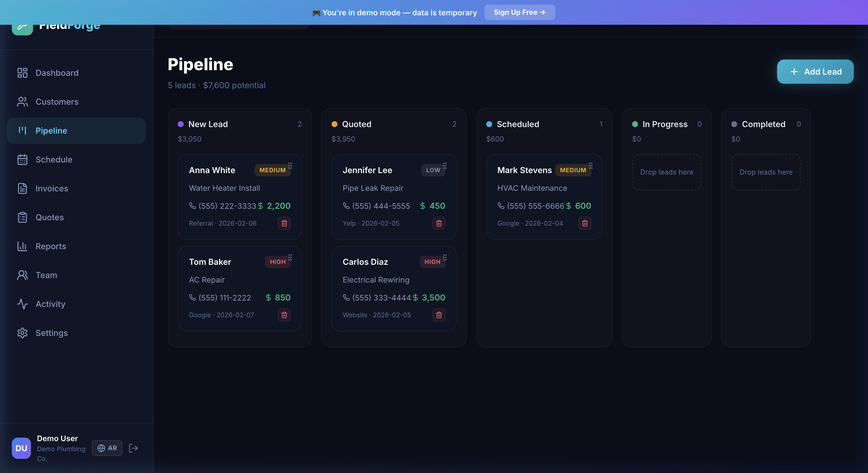Open Activity from the sidebar
The height and width of the screenshot is (473, 868).
coord(50,304)
